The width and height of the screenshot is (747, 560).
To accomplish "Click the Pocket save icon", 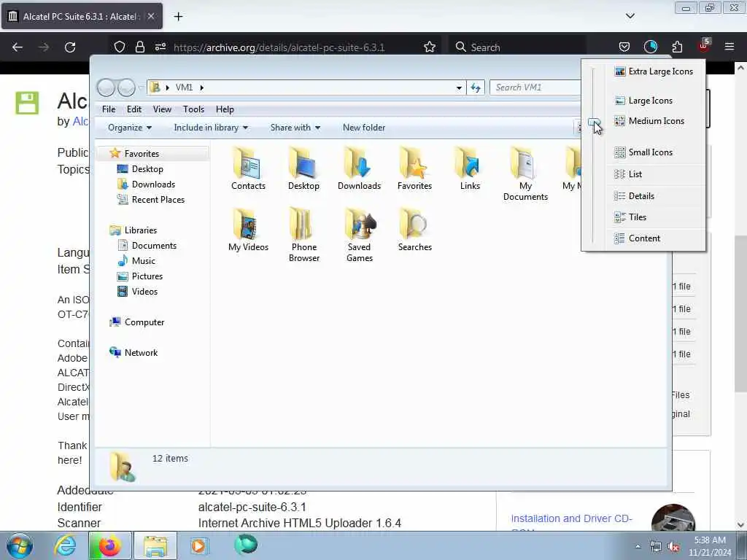I will pos(624,47).
